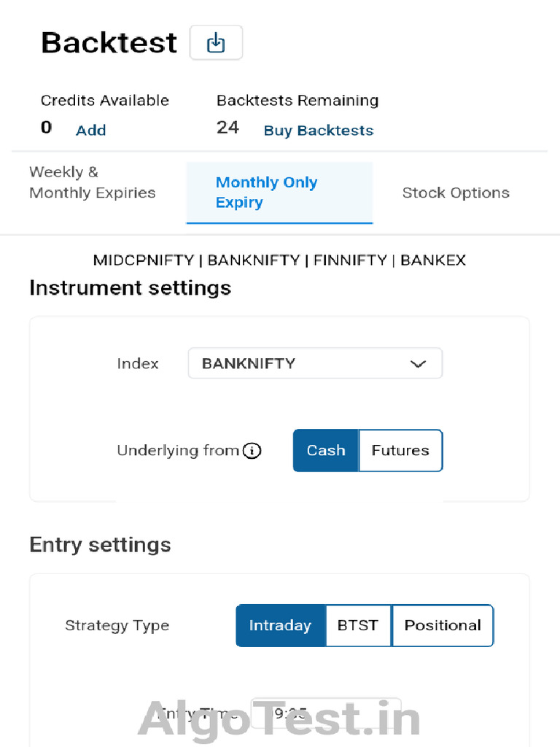Screen dimensions: 560x747
Task: Click the Entry Time input field
Action: (325, 713)
